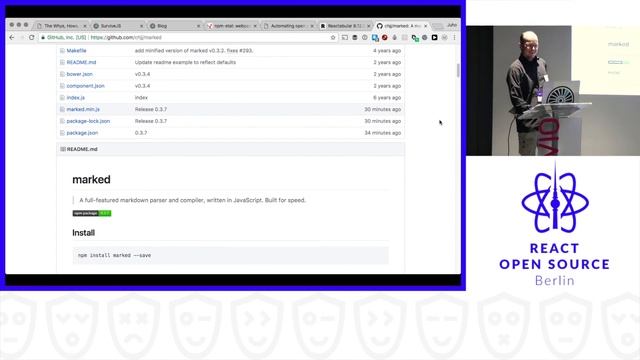Click the '34 minutes ago' timestamp

[x=382, y=133]
